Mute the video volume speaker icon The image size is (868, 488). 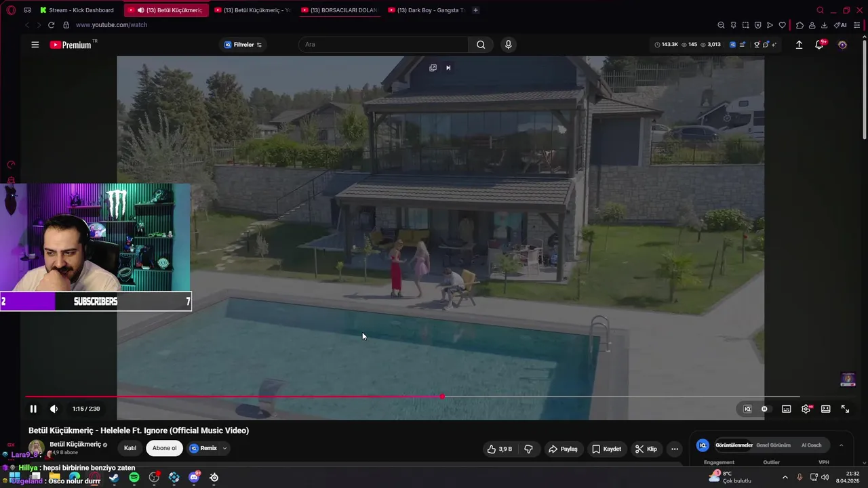pos(54,409)
